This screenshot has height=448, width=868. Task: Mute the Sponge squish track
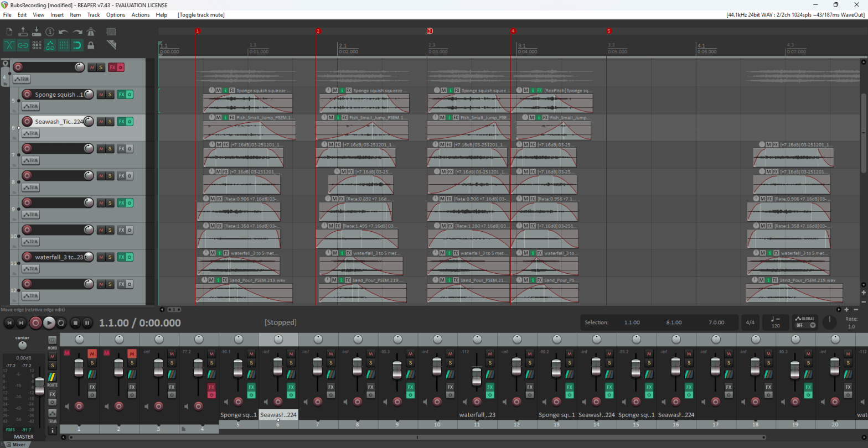point(101,95)
